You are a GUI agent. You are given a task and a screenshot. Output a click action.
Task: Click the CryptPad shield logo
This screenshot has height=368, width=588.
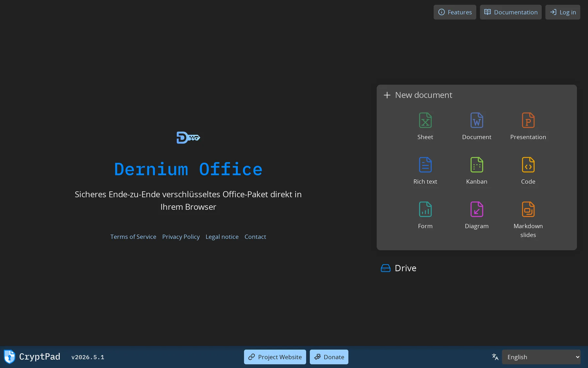9,357
